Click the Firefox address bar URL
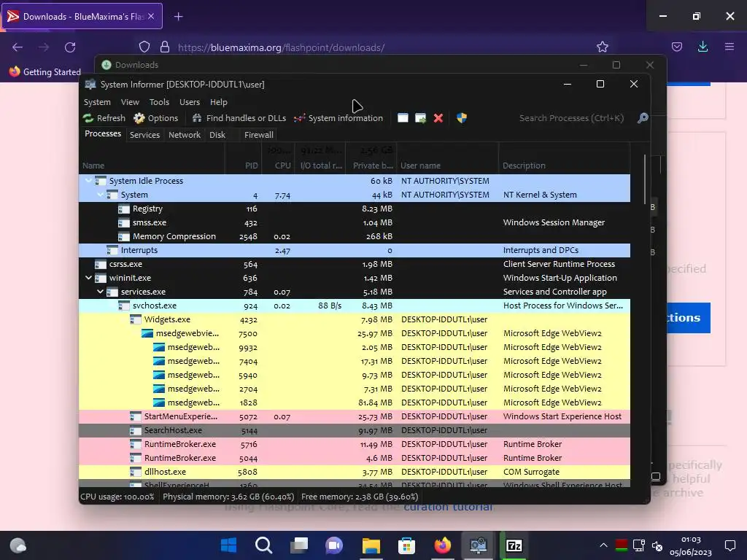Image resolution: width=747 pixels, height=560 pixels. pyautogui.click(x=281, y=47)
